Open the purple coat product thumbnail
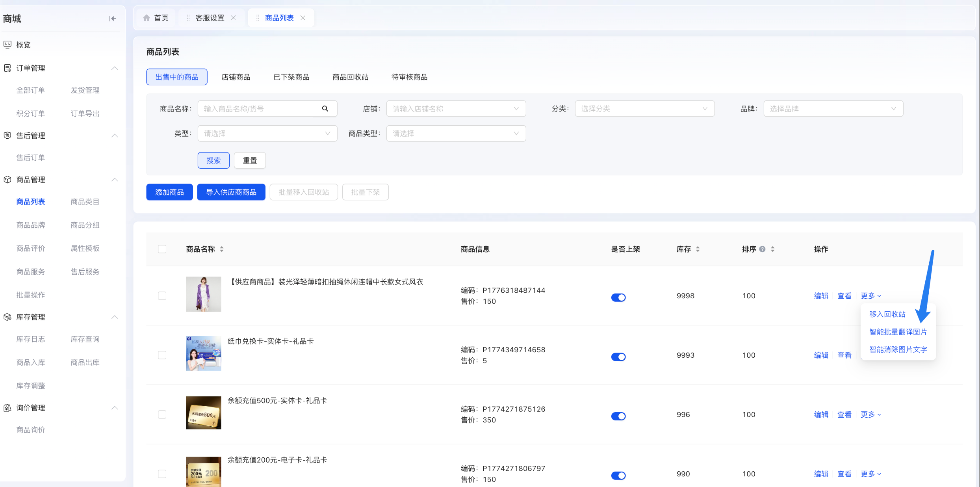 click(204, 294)
